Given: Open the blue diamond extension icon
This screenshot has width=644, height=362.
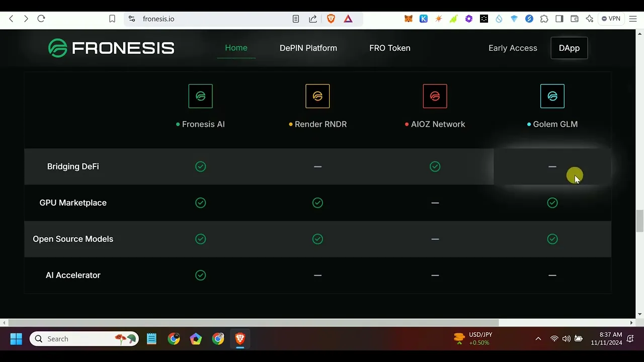Looking at the screenshot, I should (514, 19).
